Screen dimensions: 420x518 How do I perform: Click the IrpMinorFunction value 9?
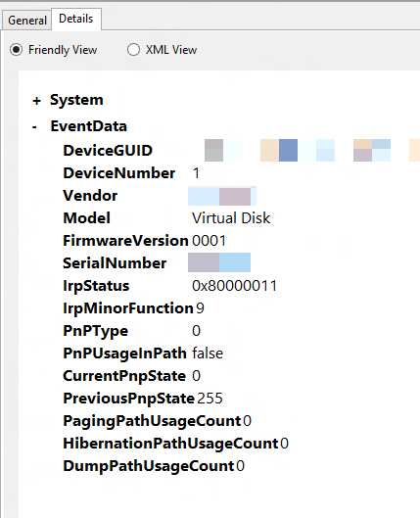[200, 308]
